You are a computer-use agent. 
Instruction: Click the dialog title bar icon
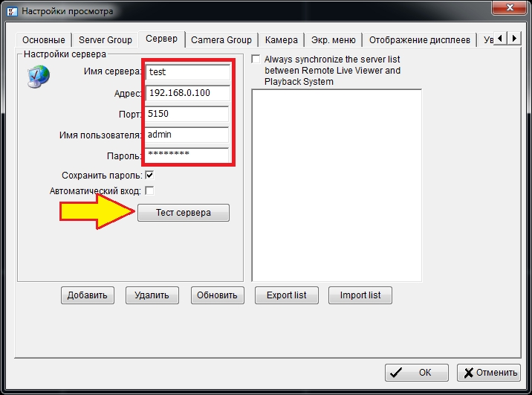10,11
